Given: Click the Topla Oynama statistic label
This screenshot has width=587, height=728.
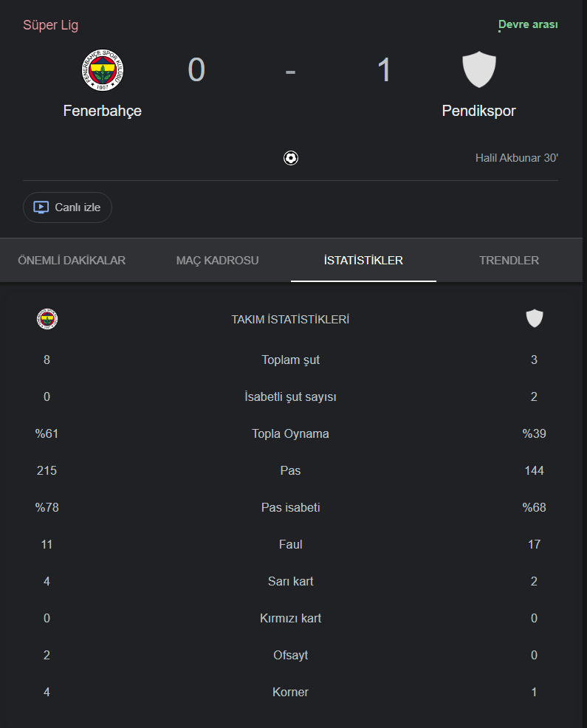Looking at the screenshot, I should pyautogui.click(x=290, y=433).
